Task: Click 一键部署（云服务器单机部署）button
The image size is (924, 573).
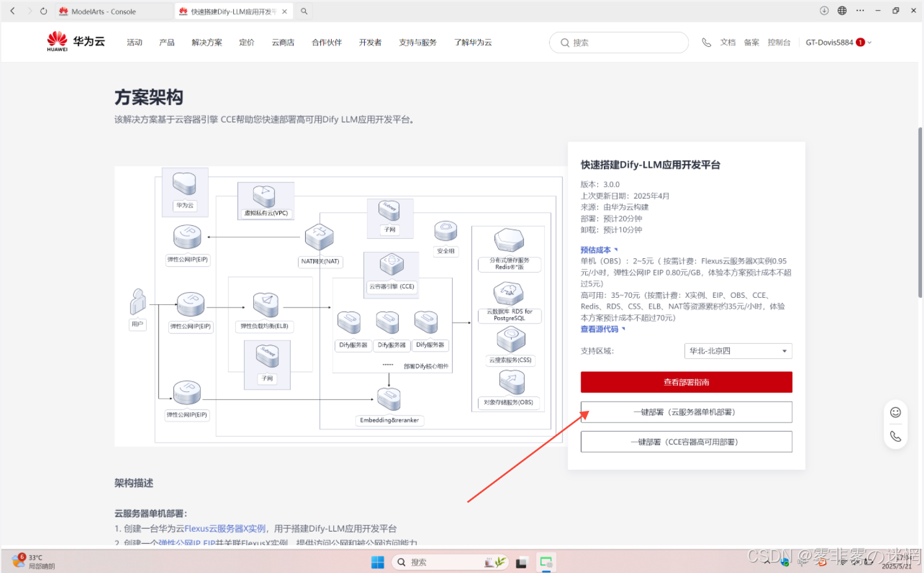Action: pos(686,412)
